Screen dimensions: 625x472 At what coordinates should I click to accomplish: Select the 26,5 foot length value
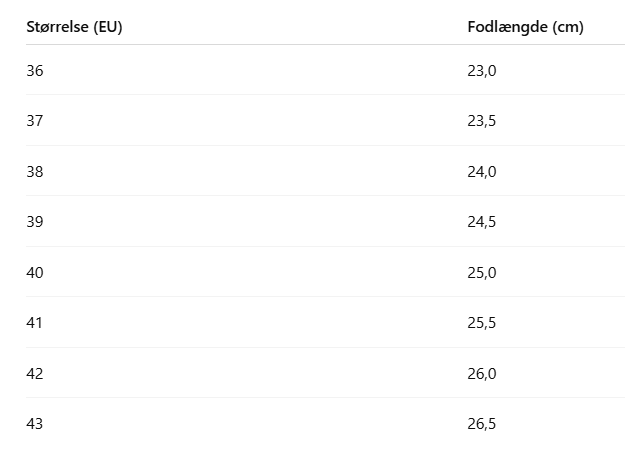tap(482, 424)
